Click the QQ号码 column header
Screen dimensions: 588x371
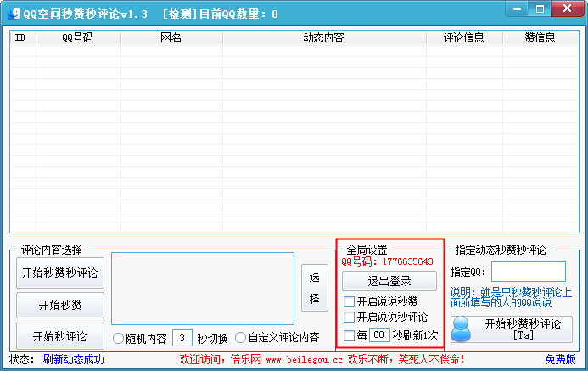(78, 37)
